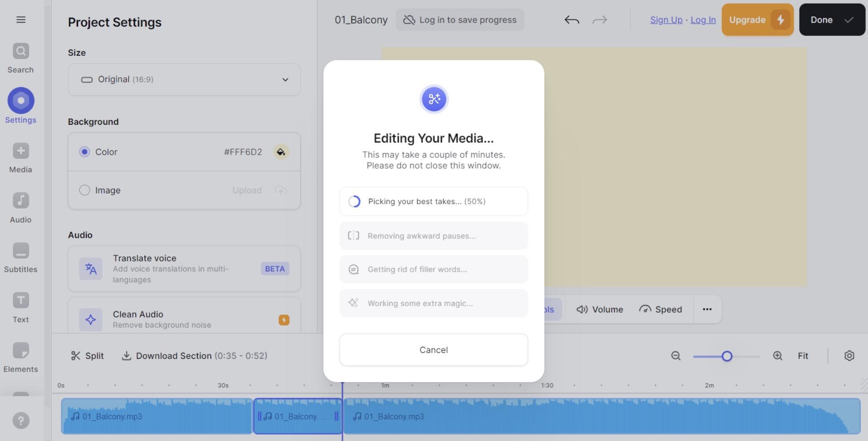Open the Search sidebar panel

[20, 59]
